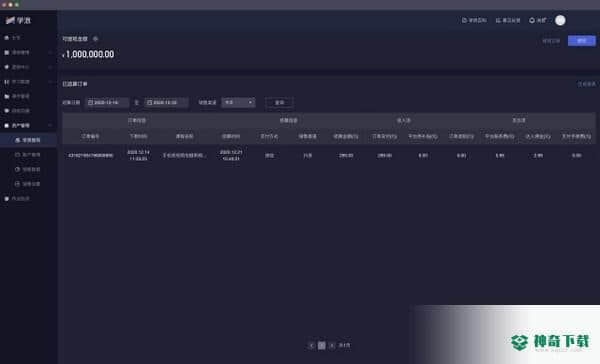Click the order number in table row
Viewport: 600px width, 364px height.
[x=90, y=155]
